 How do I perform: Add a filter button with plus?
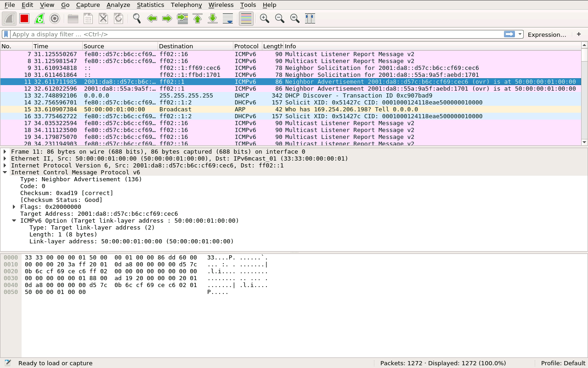pyautogui.click(x=579, y=34)
